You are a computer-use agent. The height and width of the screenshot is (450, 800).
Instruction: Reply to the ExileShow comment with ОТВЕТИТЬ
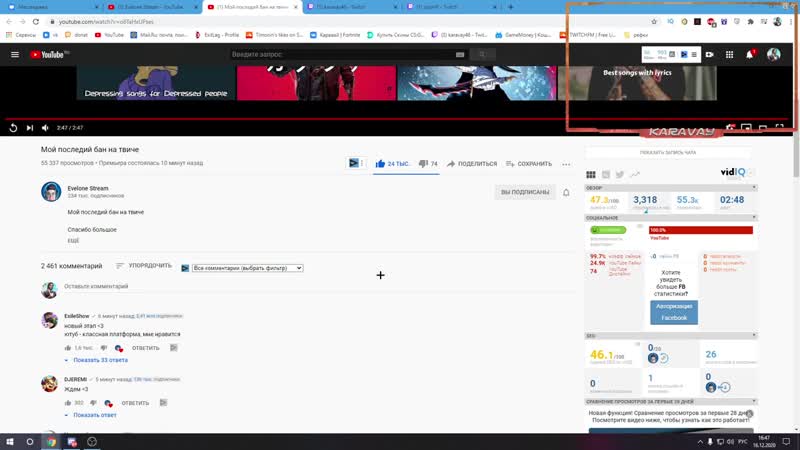[146, 348]
